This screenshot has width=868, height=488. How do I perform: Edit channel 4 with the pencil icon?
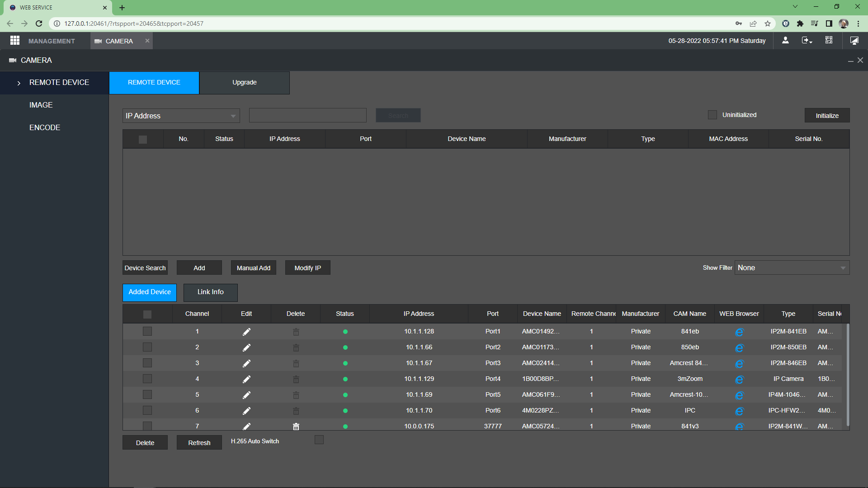[x=246, y=379]
